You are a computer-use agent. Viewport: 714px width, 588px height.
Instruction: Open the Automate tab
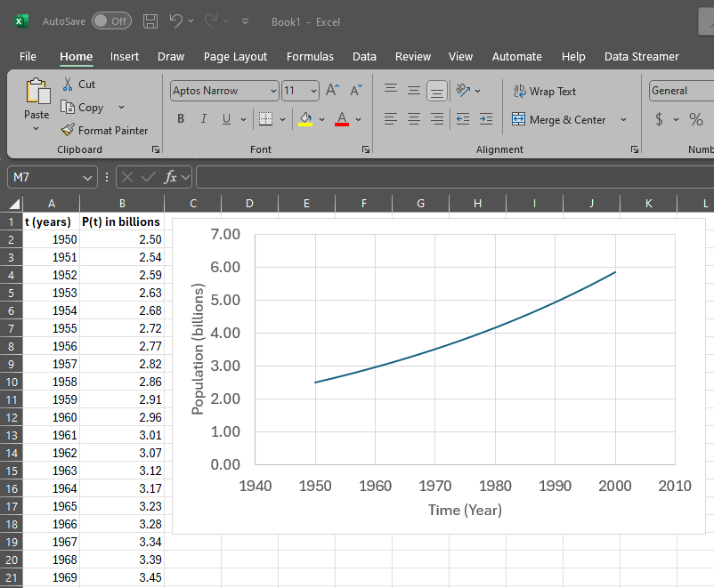[x=517, y=56]
